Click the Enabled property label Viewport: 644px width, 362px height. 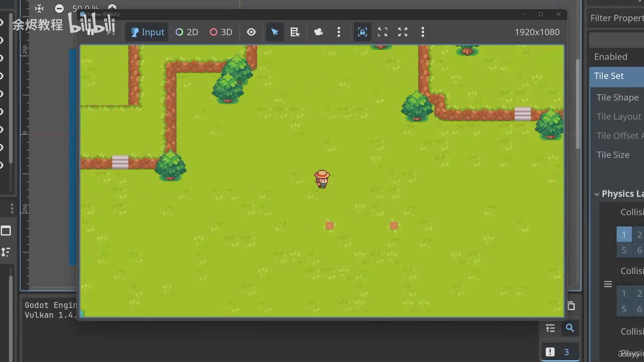(x=610, y=57)
